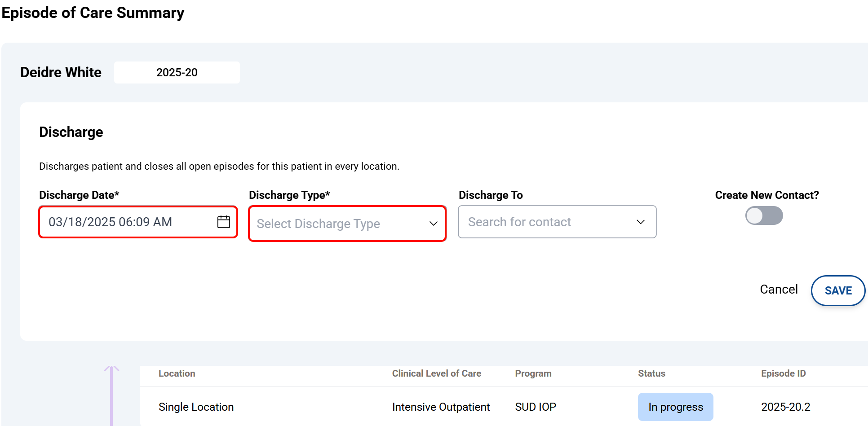The image size is (868, 426).
Task: Select the Program column header
Action: (533, 373)
